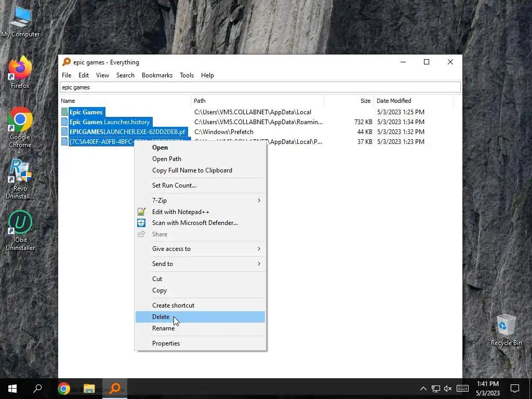Screen dimensions: 532x399
Task: Select Create shortcut option
Action: pyautogui.click(x=200, y=305)
